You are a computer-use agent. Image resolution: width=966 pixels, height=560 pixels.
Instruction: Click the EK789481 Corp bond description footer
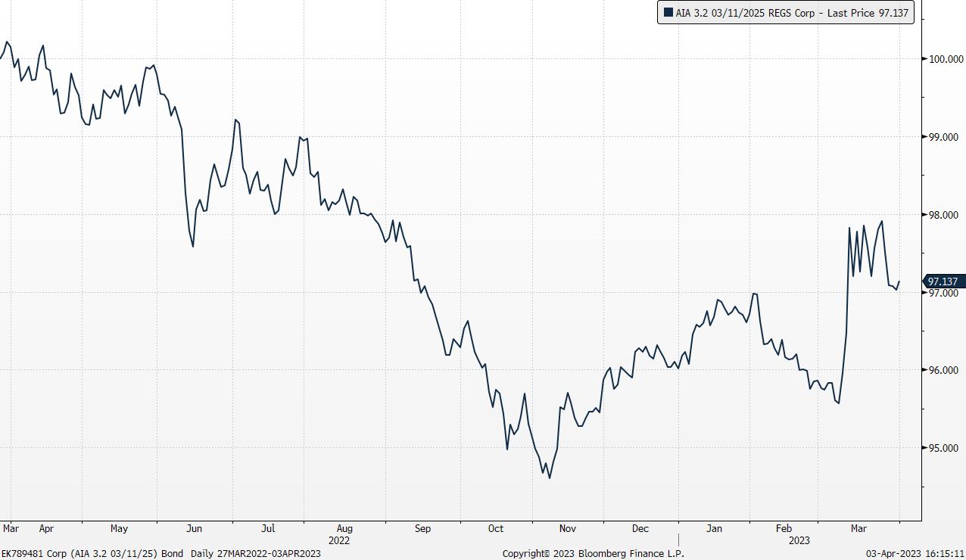(161, 554)
